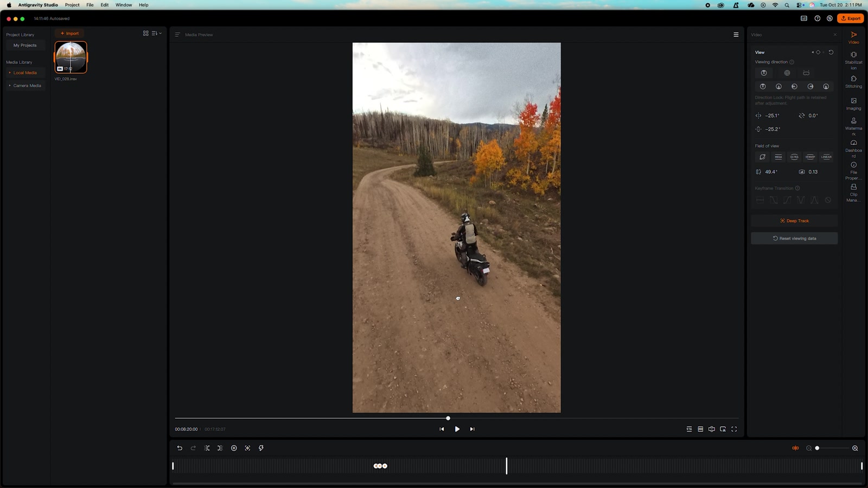Click the film frame icon under the preview
This screenshot has height=488, width=868.
tap(700, 429)
